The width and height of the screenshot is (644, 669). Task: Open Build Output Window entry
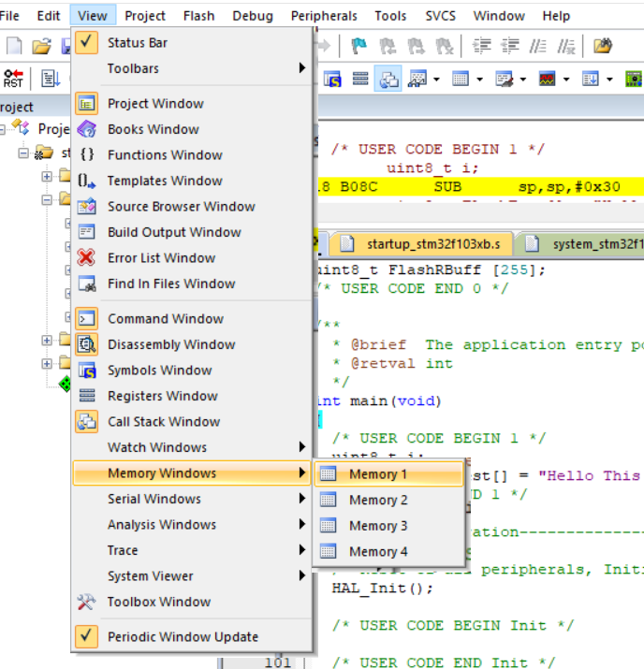192,232
